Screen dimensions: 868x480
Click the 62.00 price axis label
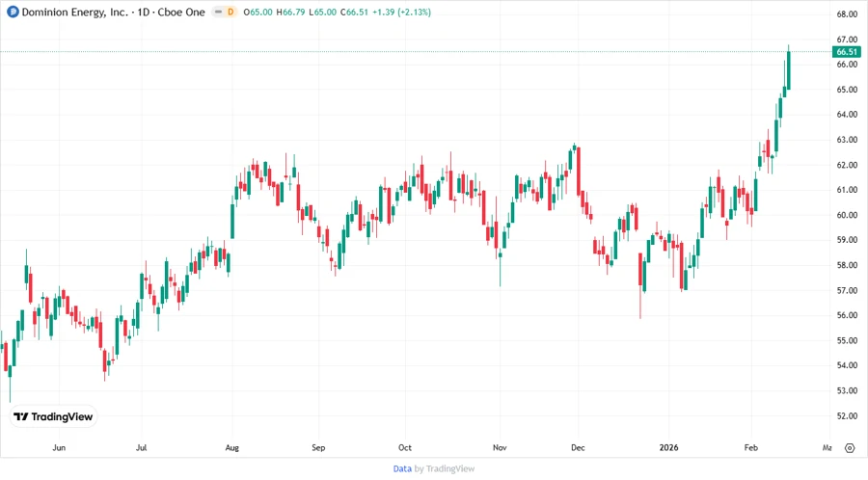pyautogui.click(x=847, y=165)
